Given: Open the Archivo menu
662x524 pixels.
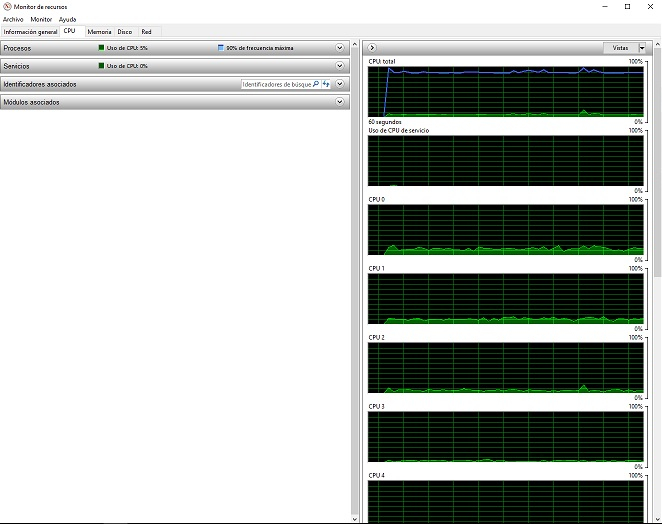Looking at the screenshot, I should pyautogui.click(x=13, y=19).
